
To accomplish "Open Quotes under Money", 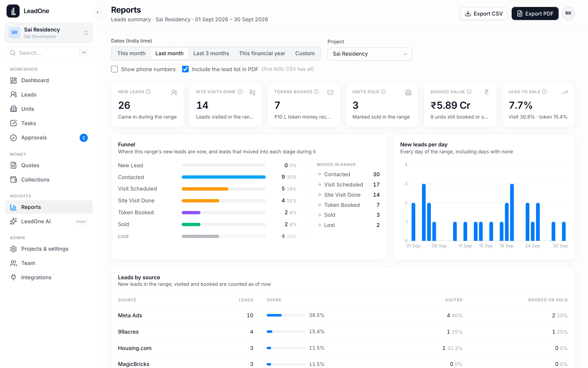I will (x=49, y=166).
